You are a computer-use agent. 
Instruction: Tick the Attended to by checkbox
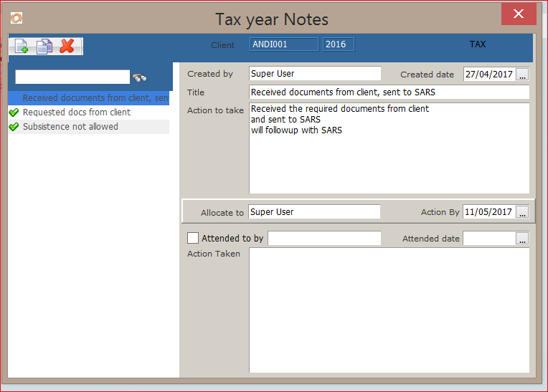193,238
